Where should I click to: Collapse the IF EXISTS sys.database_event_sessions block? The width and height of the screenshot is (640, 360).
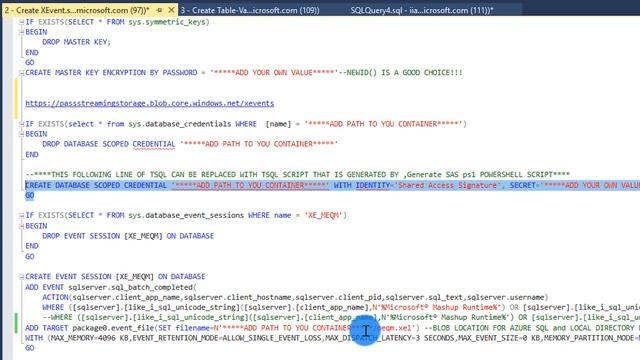[21, 216]
